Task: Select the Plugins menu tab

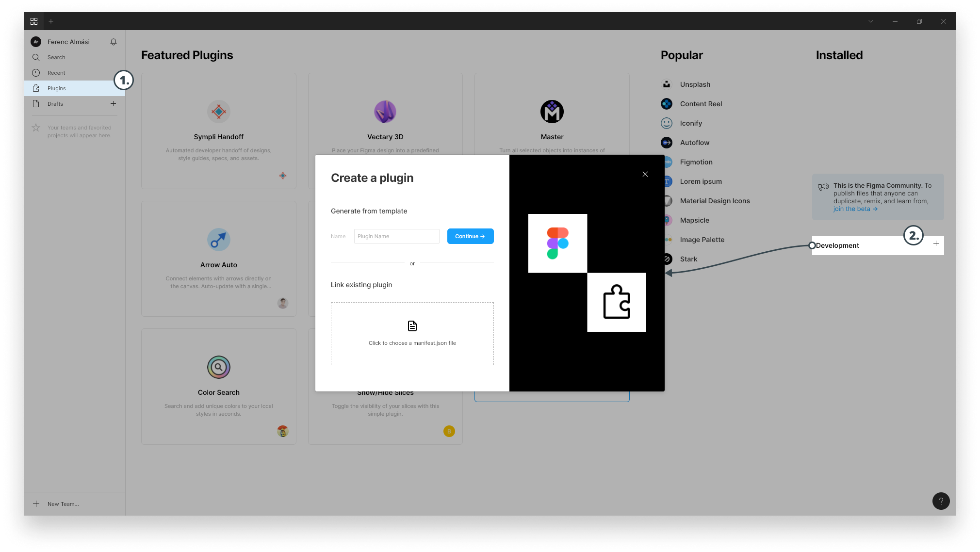Action: click(56, 88)
